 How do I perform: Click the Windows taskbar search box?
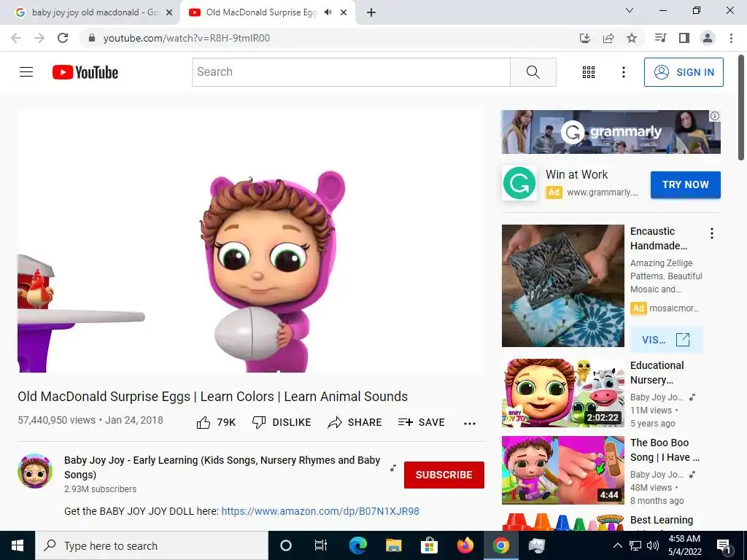(x=152, y=545)
